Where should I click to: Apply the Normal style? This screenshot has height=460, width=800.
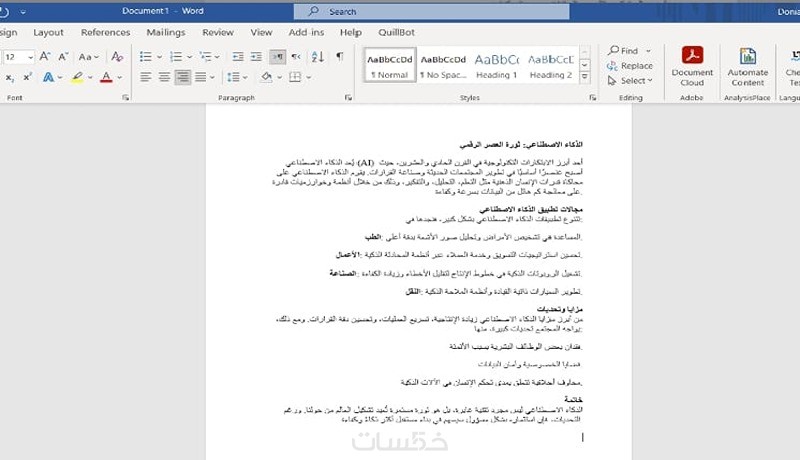click(x=390, y=65)
